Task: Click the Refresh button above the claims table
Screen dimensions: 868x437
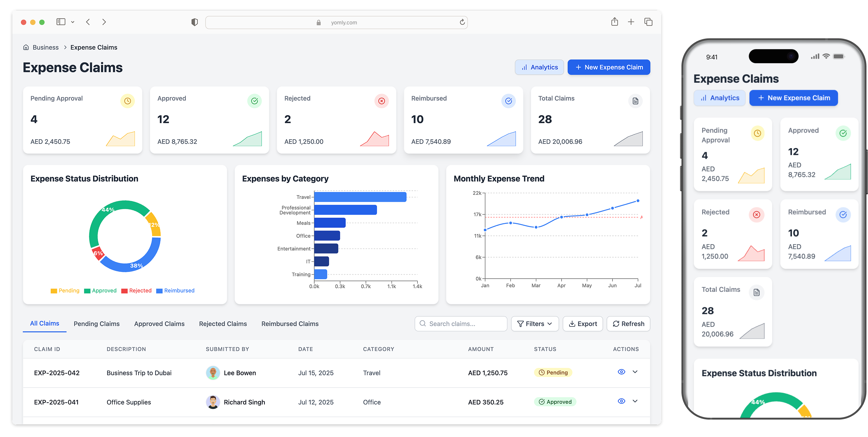Action: (628, 324)
